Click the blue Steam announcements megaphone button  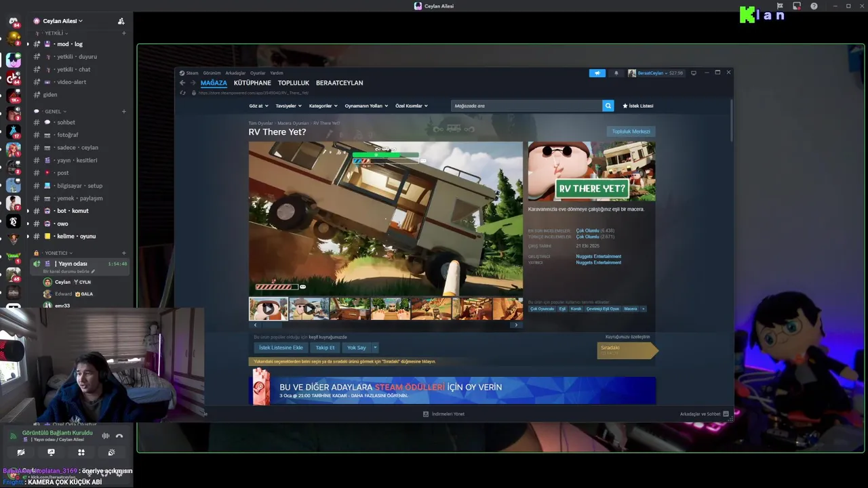597,73
